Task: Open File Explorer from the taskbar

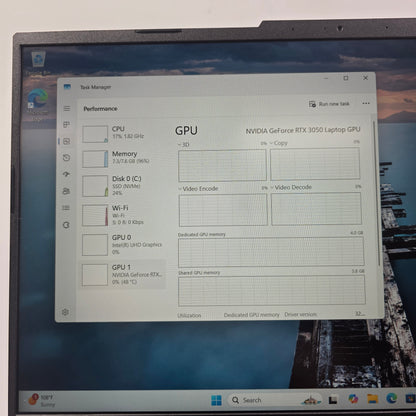Action: pos(372,398)
